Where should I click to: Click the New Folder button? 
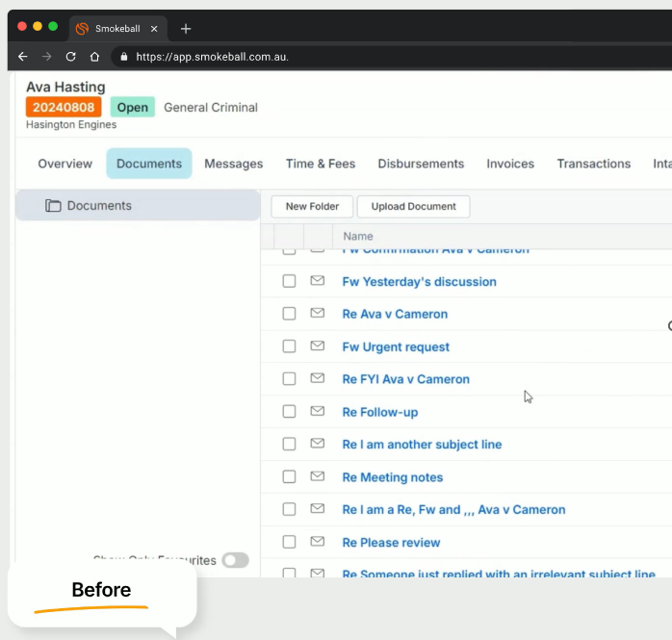312,206
